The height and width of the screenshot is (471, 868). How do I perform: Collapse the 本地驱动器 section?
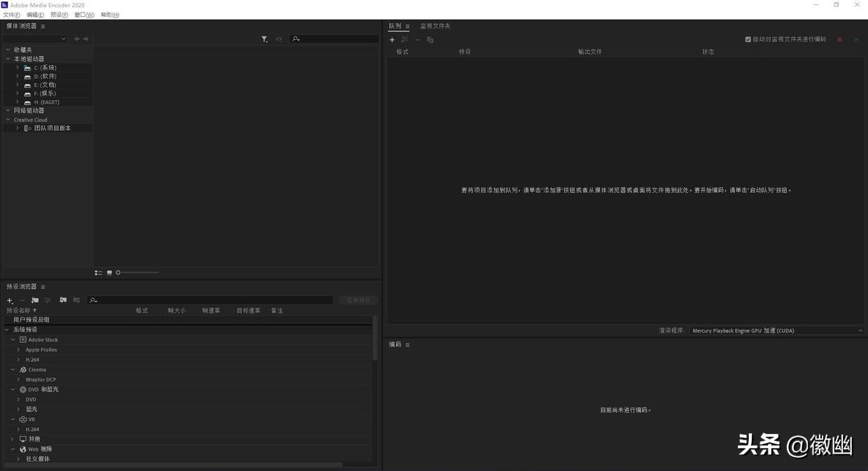(x=8, y=59)
